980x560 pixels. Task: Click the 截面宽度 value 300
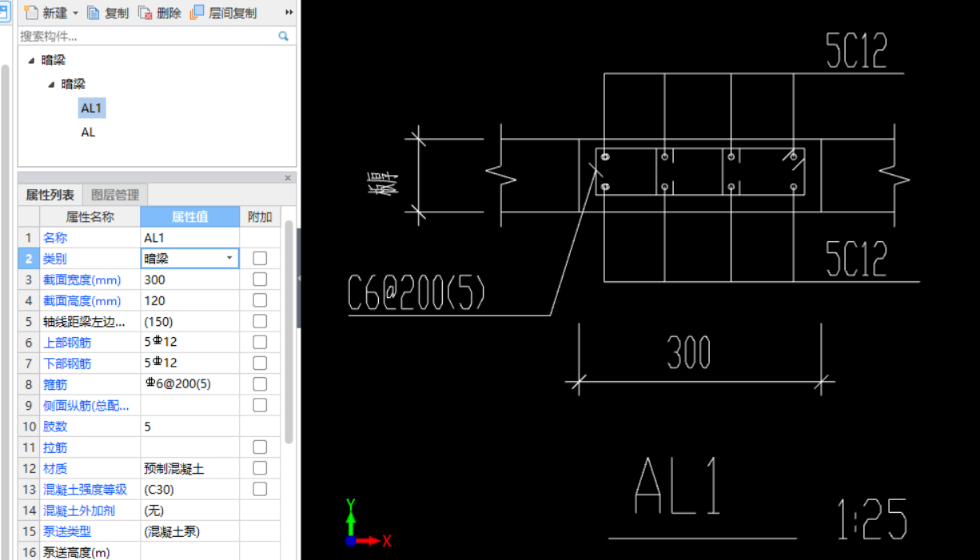tap(189, 279)
